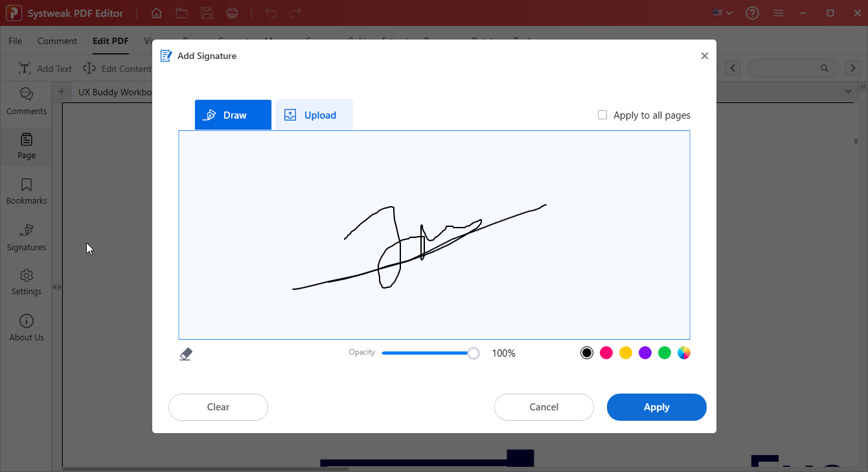This screenshot has height=472, width=868.
Task: Open the Page panel in the sidebar
Action: (26, 146)
